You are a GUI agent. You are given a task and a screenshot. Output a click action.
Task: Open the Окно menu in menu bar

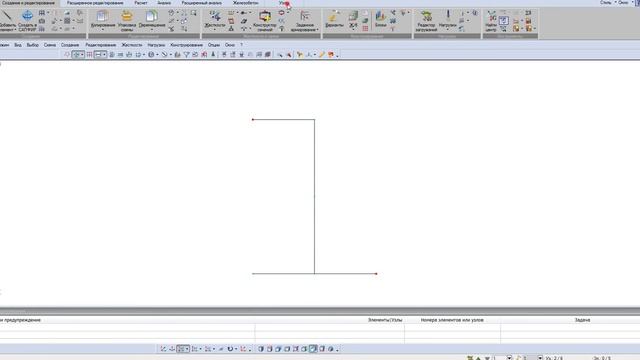point(230,45)
